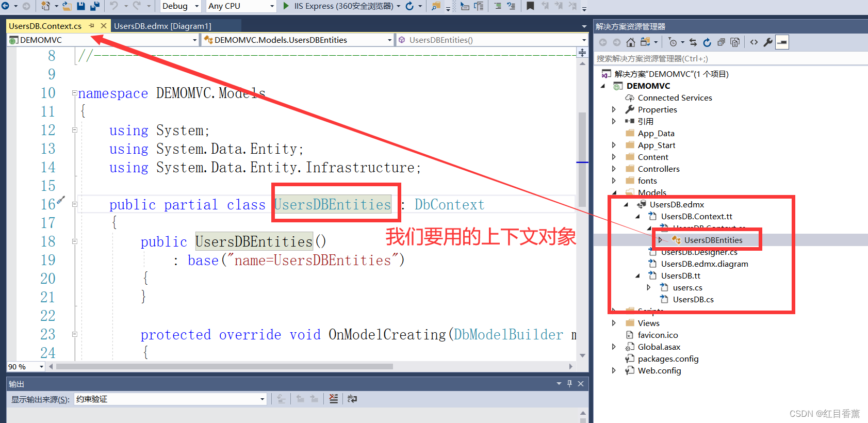Click the Save All icon
This screenshot has height=423, width=868.
[95, 6]
